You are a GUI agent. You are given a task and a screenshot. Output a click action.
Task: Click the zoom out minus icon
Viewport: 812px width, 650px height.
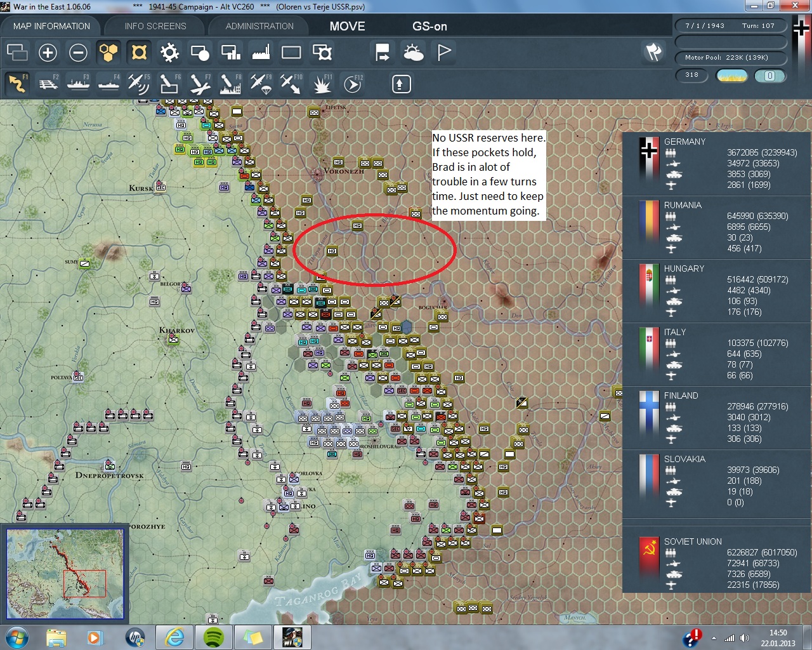tap(78, 53)
